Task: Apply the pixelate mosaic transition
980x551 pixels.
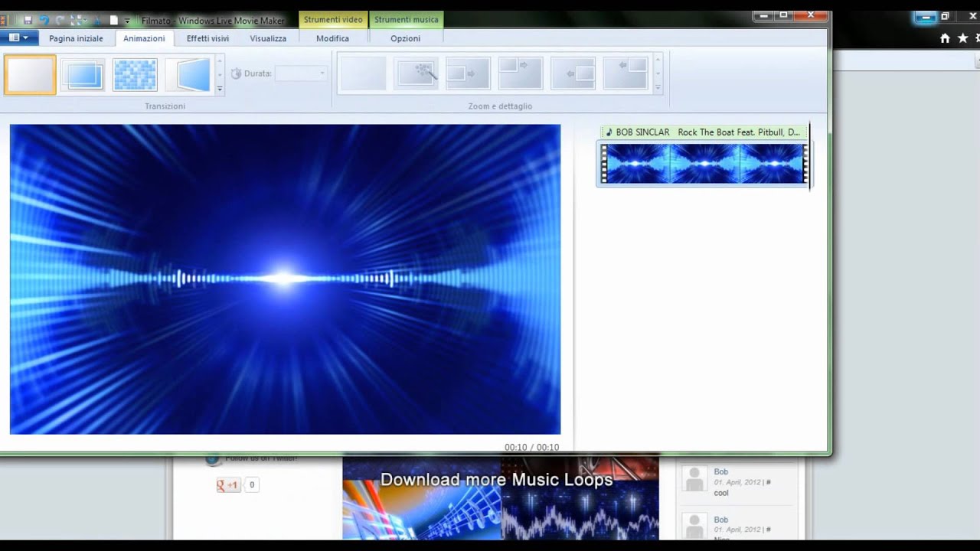Action: pyautogui.click(x=135, y=75)
